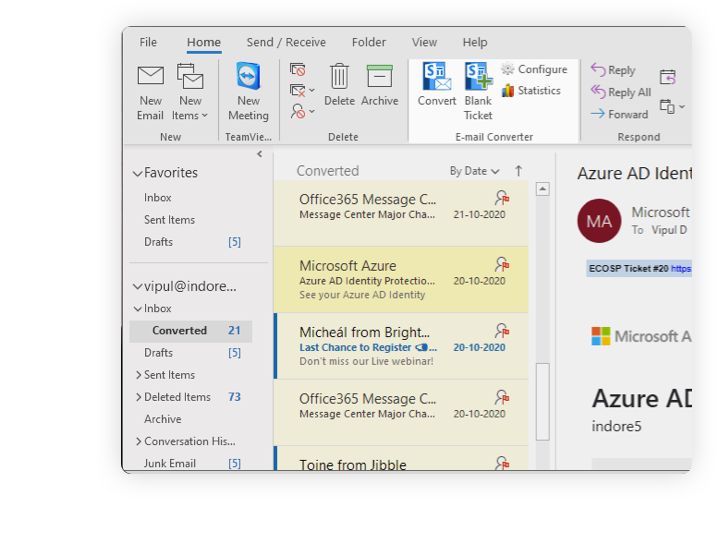Open the Send / Receive tab
The width and height of the screenshot is (717, 536).
point(286,42)
